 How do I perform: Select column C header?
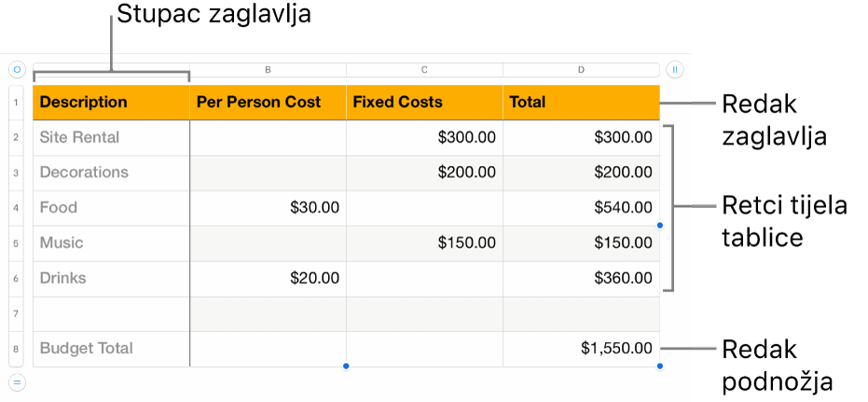pos(424,70)
